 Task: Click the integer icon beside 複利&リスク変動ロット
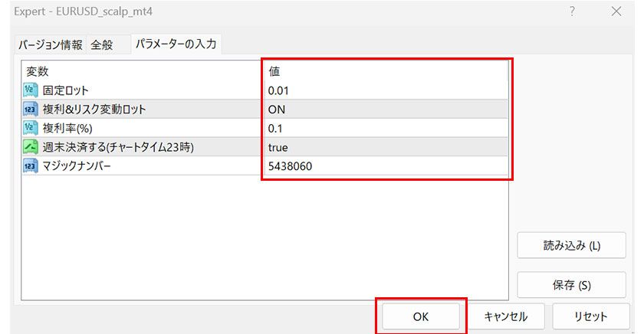[31, 109]
